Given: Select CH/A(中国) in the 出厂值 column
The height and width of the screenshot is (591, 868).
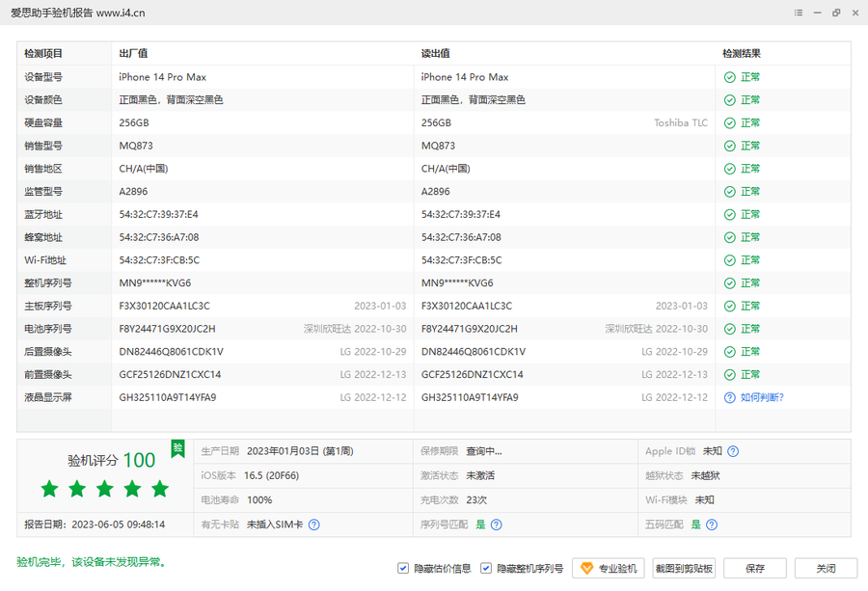Looking at the screenshot, I should pyautogui.click(x=144, y=169).
